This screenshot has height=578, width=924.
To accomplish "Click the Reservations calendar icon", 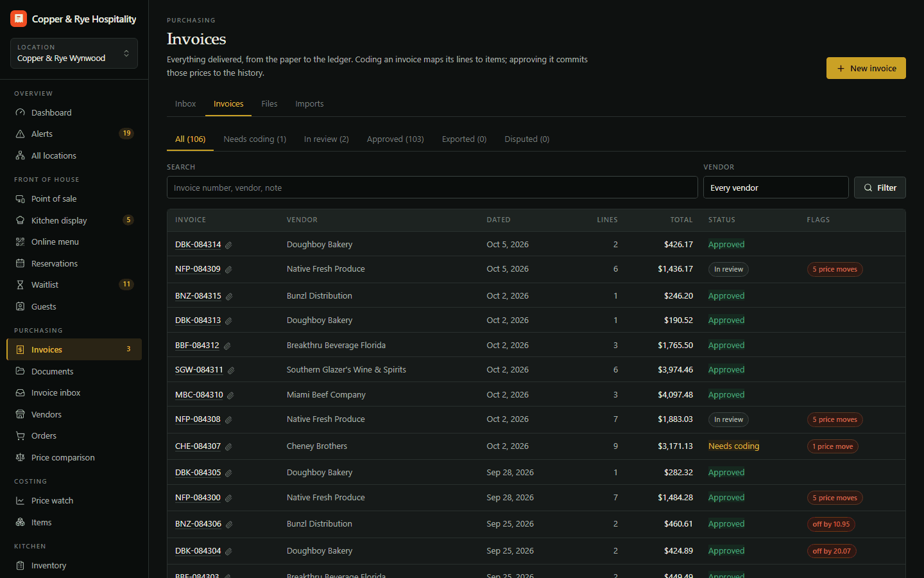I will [x=20, y=263].
